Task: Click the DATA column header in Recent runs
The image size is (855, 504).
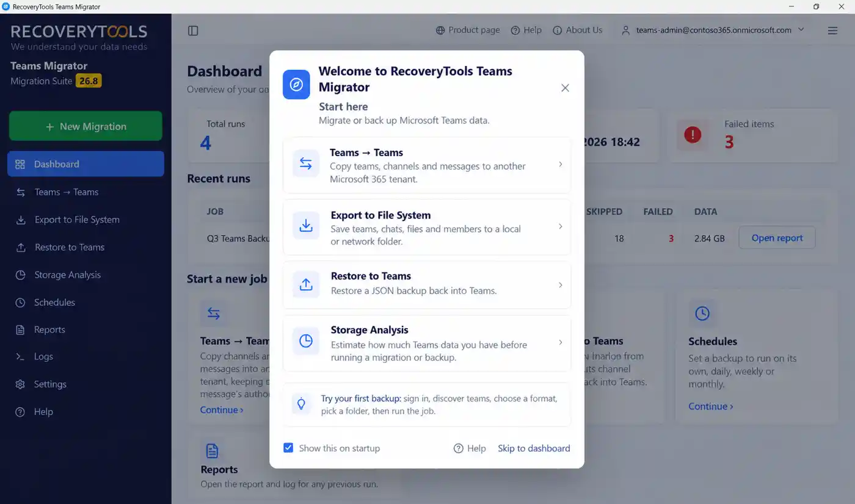Action: [x=706, y=212]
